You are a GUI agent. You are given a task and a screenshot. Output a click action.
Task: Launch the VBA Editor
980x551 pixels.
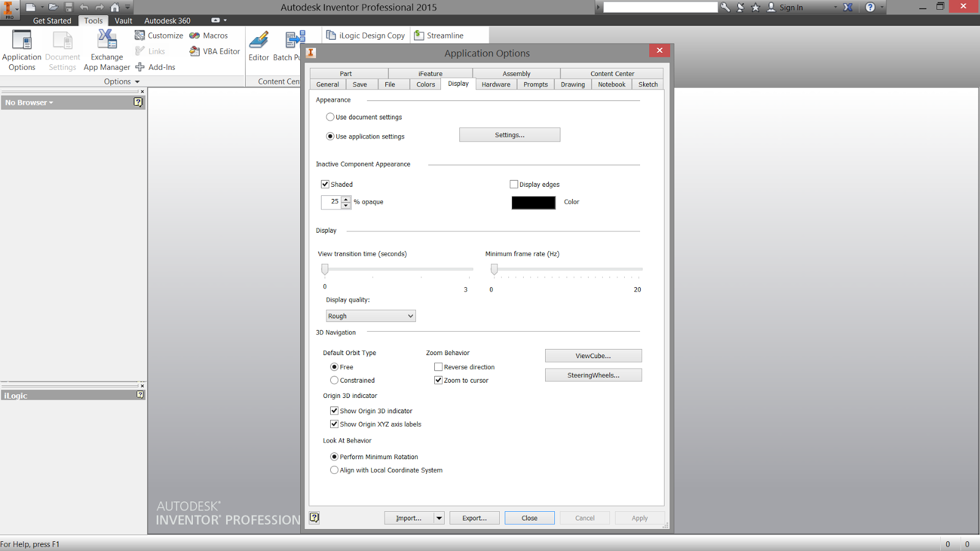214,51
